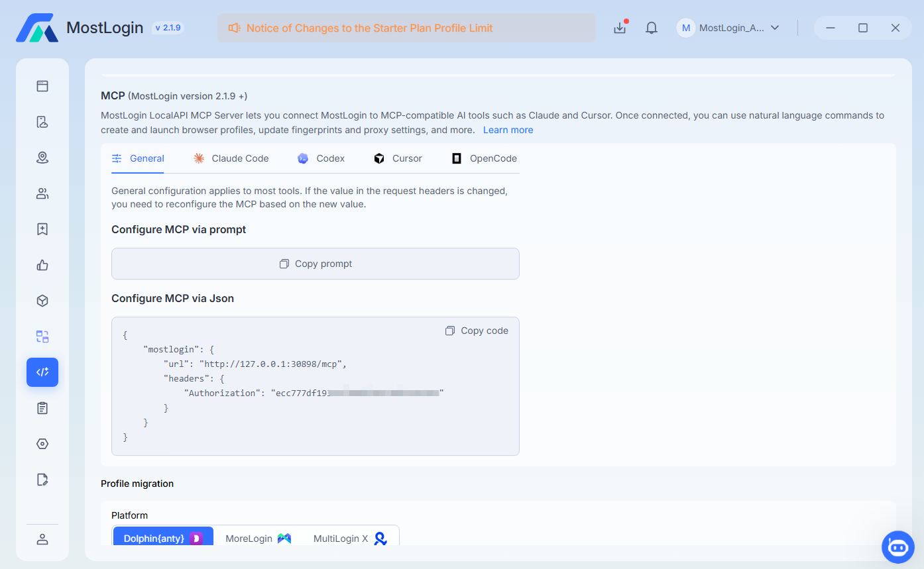Viewport: 924px width, 569px height.
Task: Open the browser window icon in sidebar
Action: [x=42, y=86]
